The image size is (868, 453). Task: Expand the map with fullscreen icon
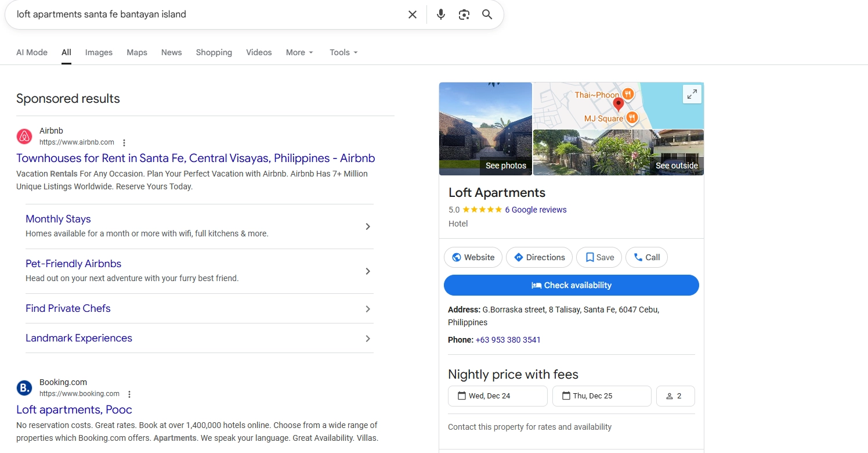coord(692,95)
